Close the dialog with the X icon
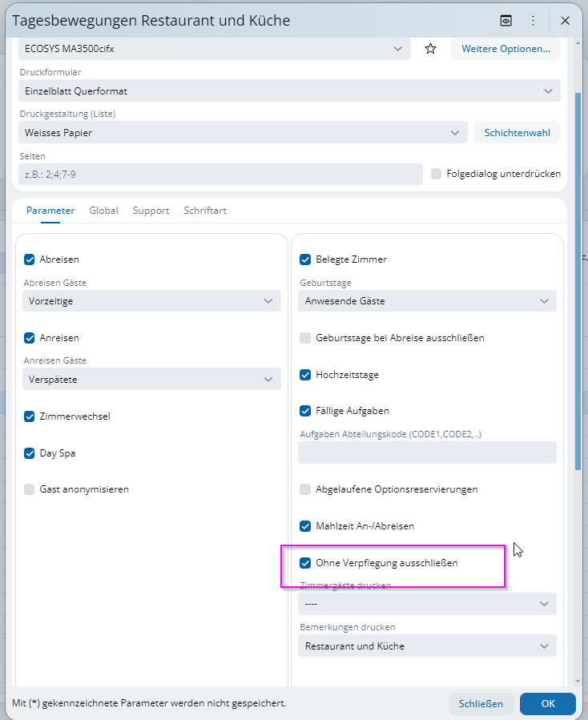 [x=565, y=21]
